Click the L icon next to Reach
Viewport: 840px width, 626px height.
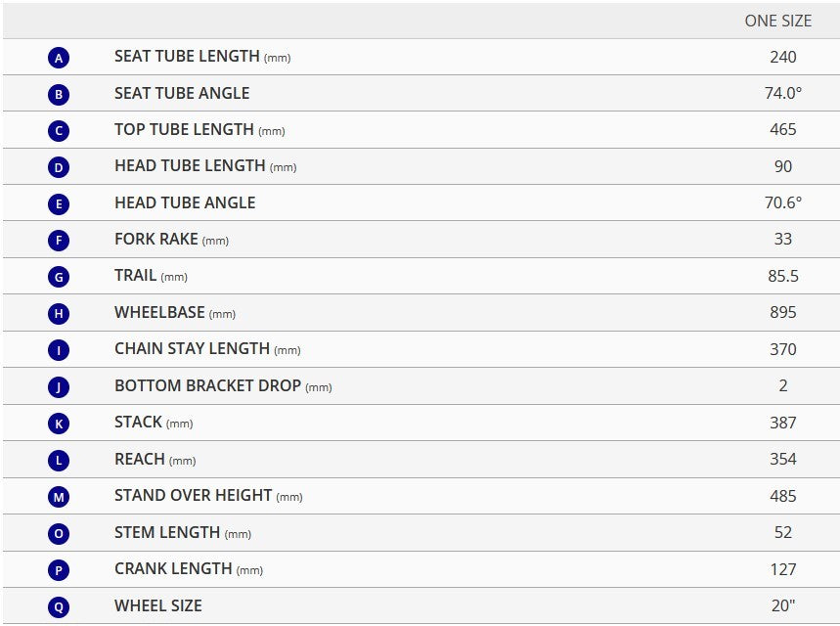59,461
